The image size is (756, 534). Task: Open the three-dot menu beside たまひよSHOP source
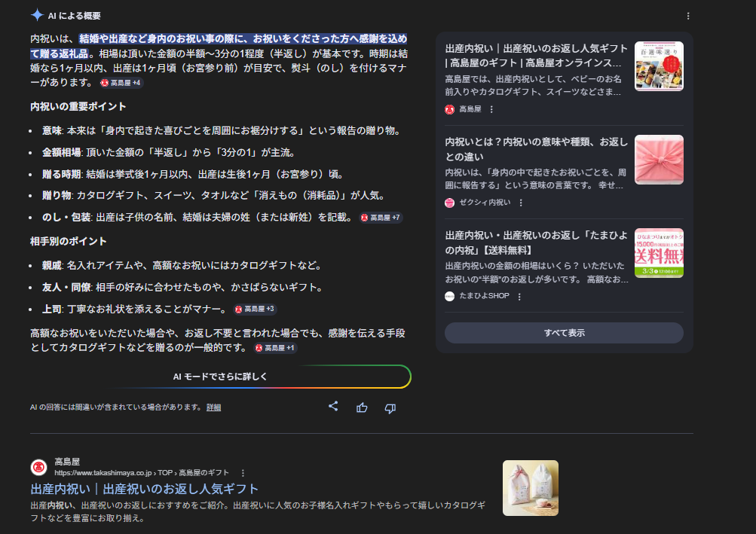519,296
